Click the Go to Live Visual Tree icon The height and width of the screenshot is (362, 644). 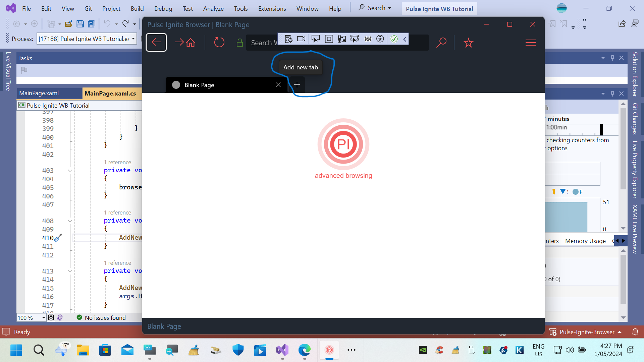(x=289, y=39)
